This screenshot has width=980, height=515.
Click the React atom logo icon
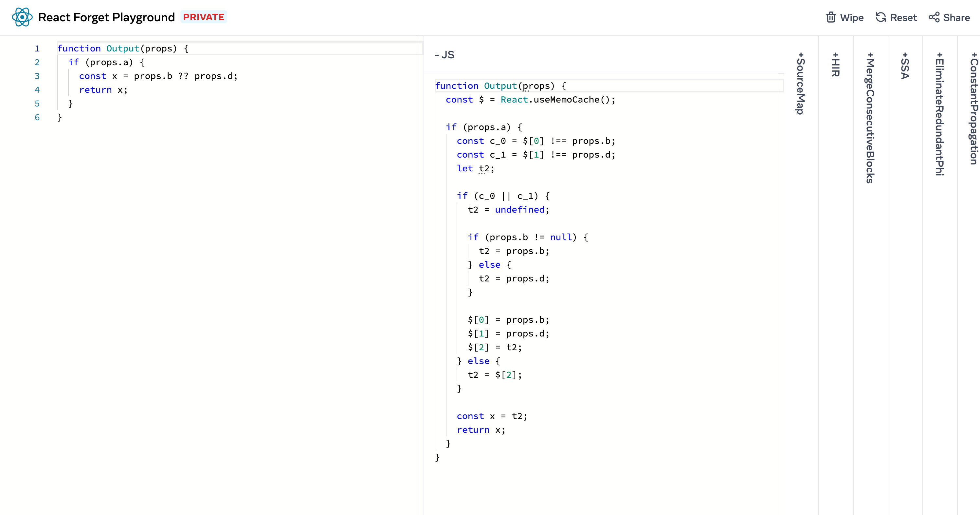(22, 17)
